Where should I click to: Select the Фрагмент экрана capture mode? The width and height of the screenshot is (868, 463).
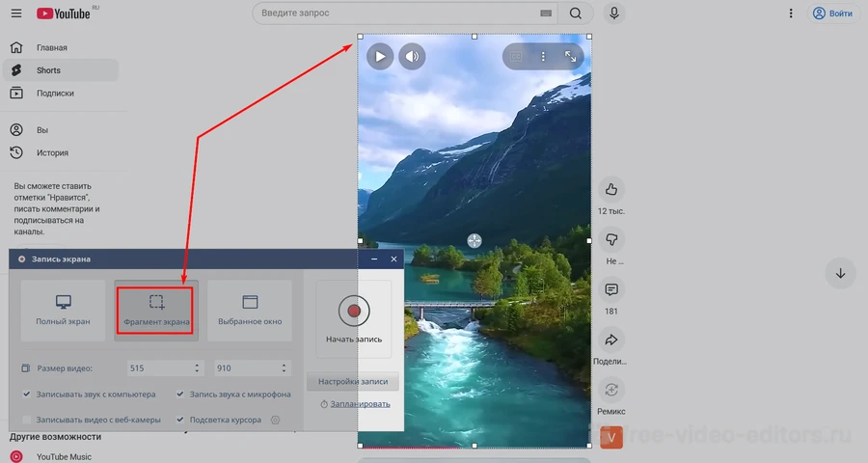156,309
